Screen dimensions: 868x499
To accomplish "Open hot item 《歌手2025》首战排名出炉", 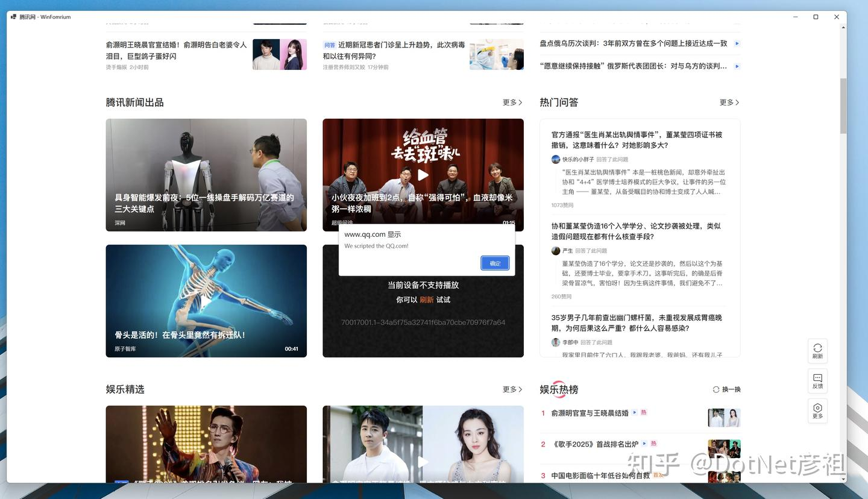I will point(594,444).
